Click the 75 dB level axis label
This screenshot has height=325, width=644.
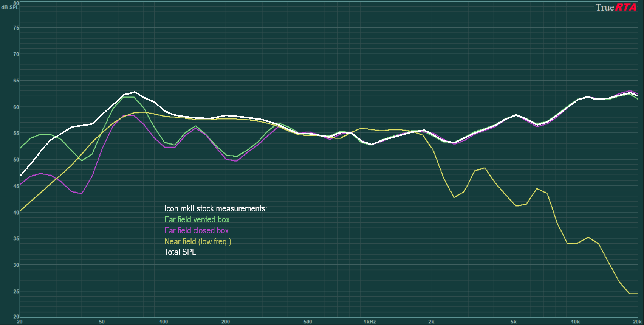pyautogui.click(x=16, y=28)
